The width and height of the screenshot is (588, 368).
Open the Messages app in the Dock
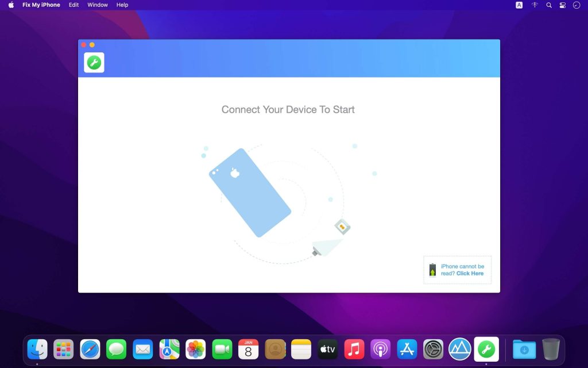tap(117, 349)
